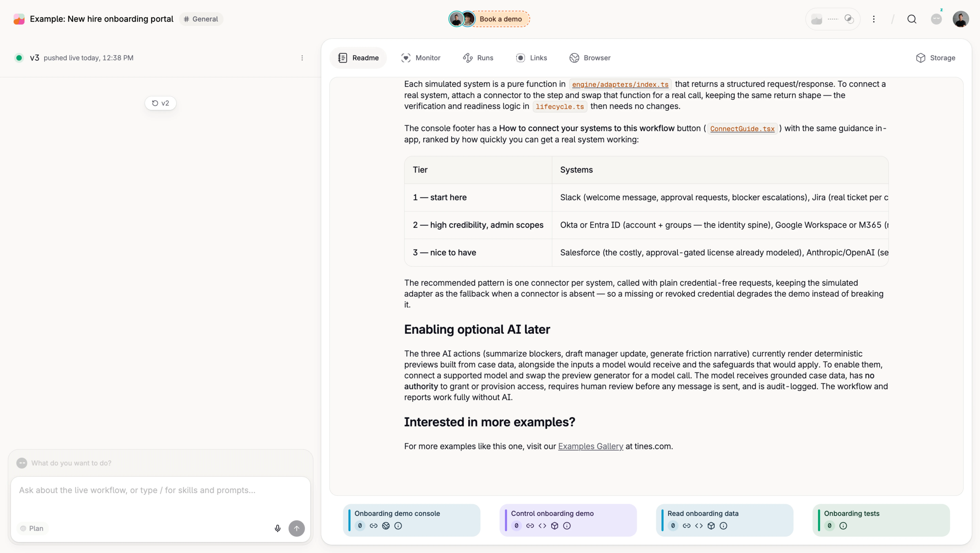
Task: Follow the Examples Gallery link
Action: click(x=590, y=446)
